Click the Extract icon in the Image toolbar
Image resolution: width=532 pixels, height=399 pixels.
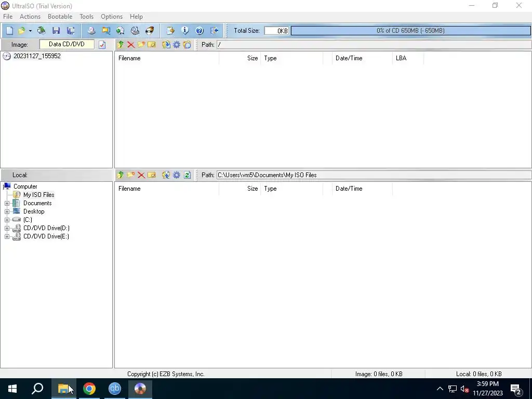pyautogui.click(x=166, y=45)
